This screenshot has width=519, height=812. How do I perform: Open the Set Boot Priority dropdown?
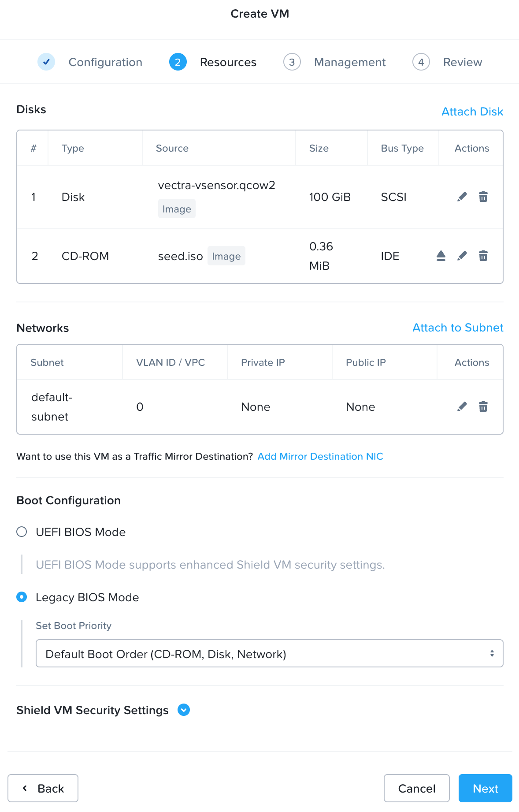pyautogui.click(x=269, y=653)
